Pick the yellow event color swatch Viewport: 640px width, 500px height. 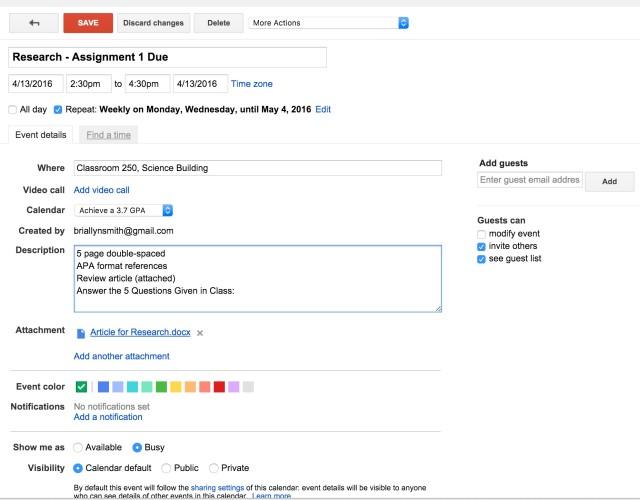coord(176,387)
